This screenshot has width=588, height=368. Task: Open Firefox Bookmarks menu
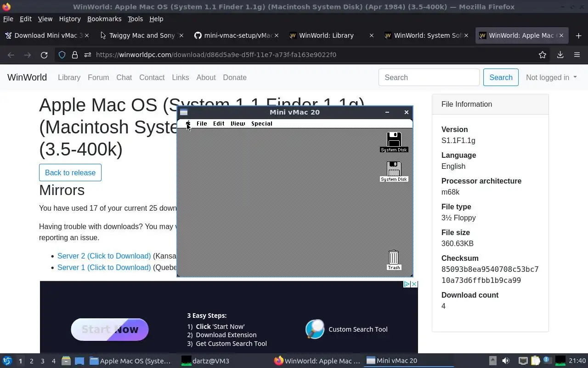coord(104,19)
